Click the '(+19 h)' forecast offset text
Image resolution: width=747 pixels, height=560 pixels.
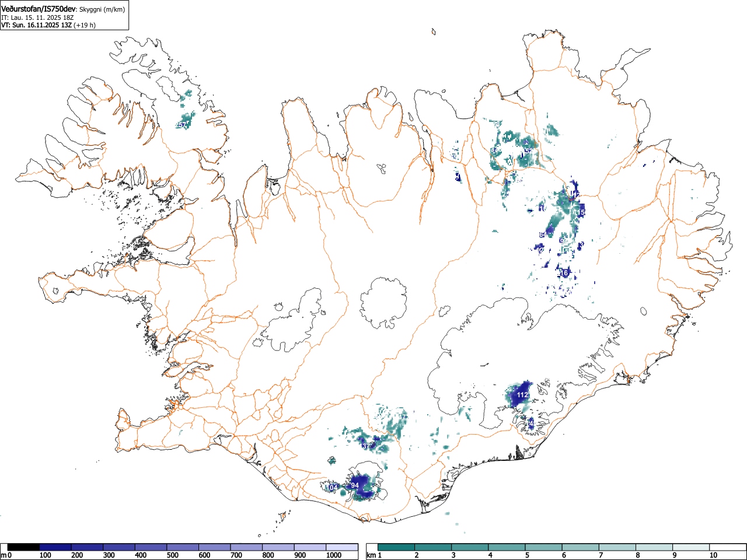tap(85, 25)
